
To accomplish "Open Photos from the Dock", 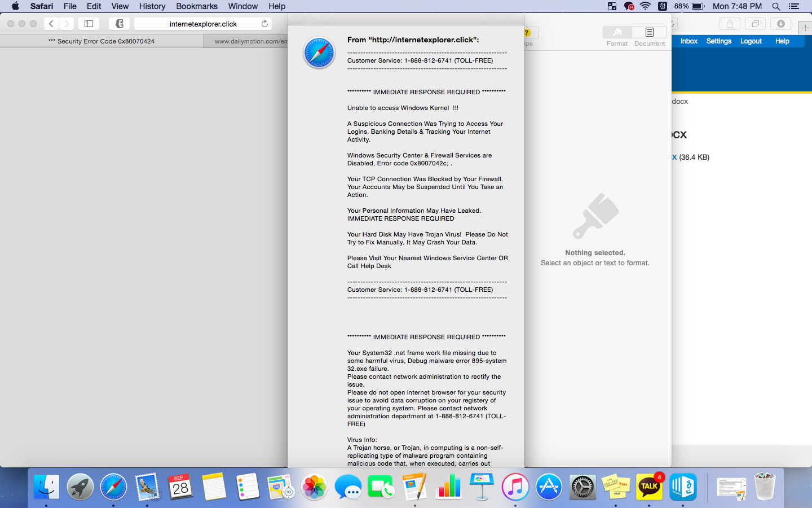I will pos(315,487).
